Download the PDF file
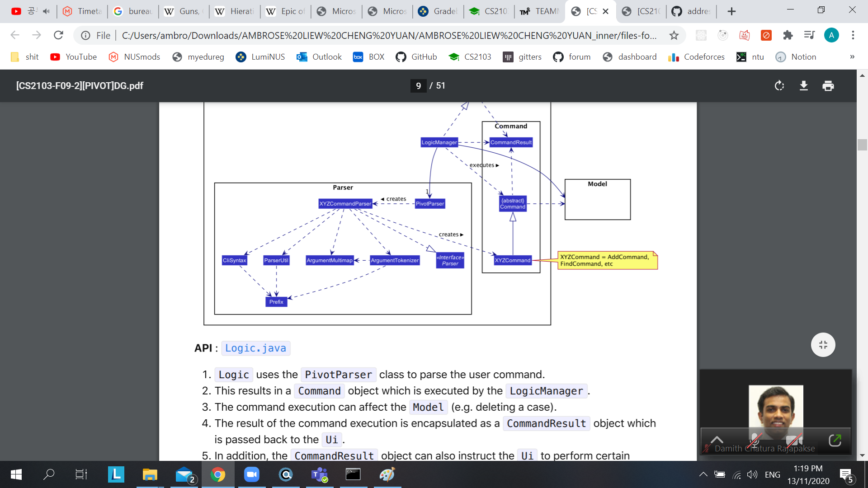This screenshot has width=868, height=488. pos(804,86)
